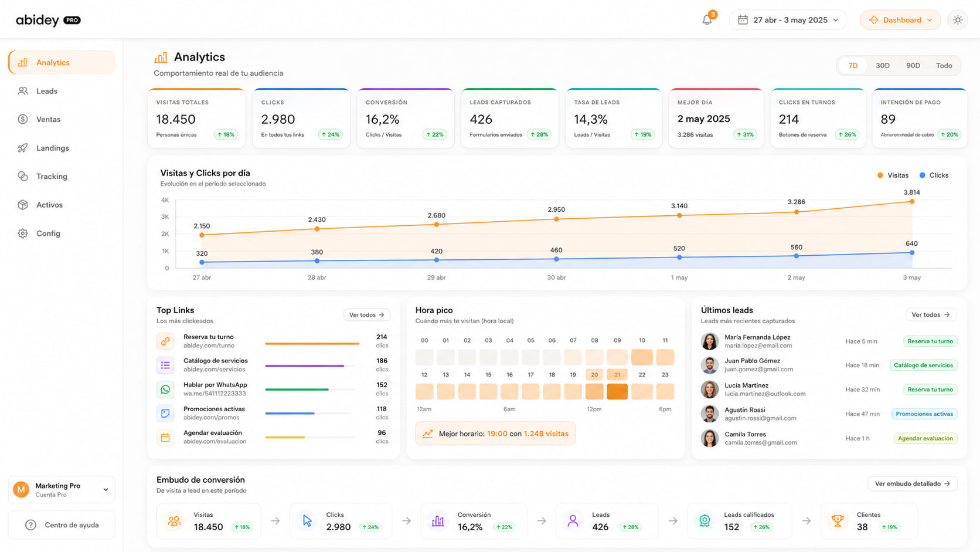Click the Analytics bar chart heading icon
Image resolution: width=980 pixels, height=552 pixels.
pos(161,57)
